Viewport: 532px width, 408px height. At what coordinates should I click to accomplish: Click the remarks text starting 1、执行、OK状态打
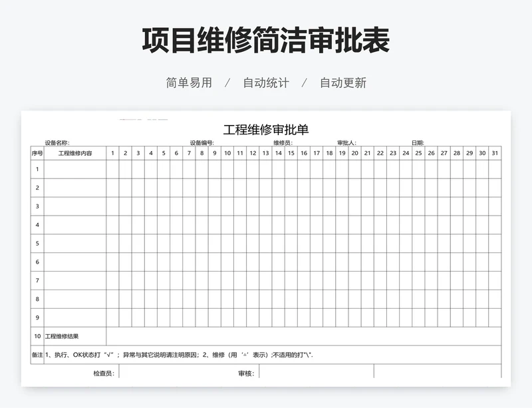[179, 355]
